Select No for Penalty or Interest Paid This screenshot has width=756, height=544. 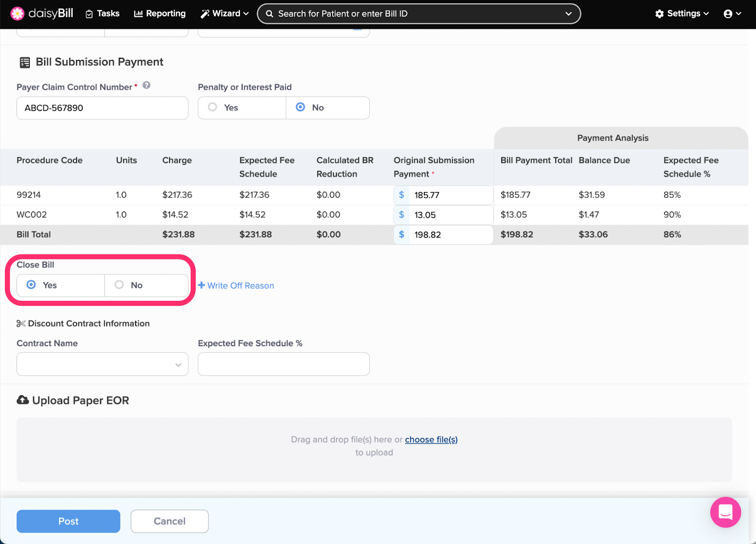coord(301,108)
